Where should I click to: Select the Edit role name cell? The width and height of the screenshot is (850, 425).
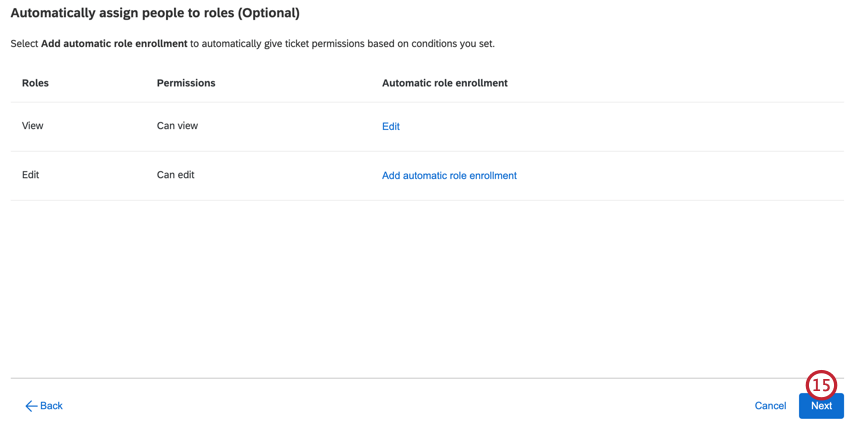[31, 175]
